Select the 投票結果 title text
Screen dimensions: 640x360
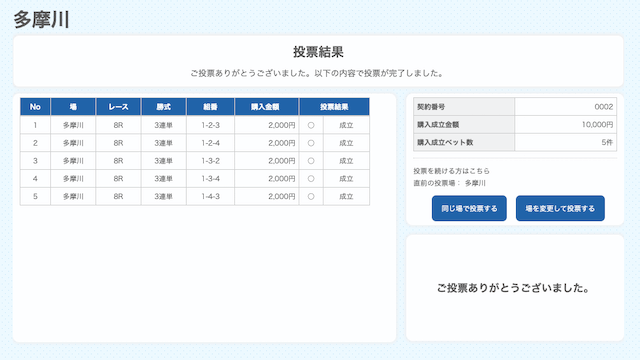pos(318,52)
